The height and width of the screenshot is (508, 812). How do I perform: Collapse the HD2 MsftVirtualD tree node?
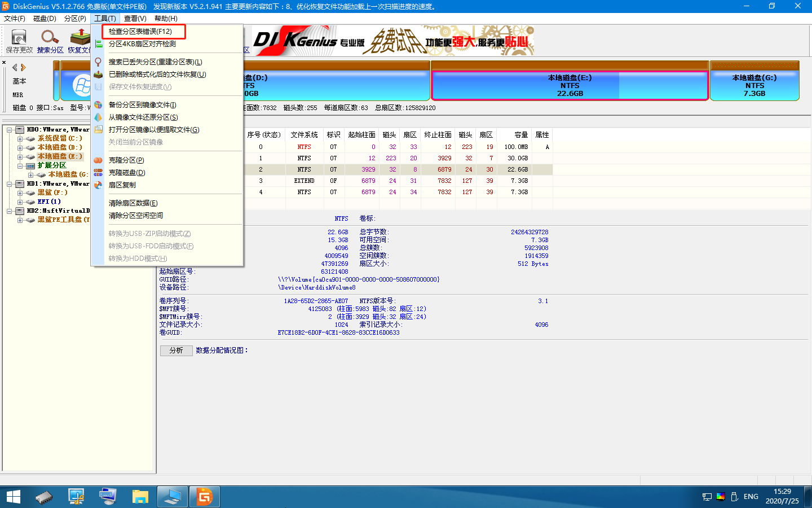tap(10, 211)
